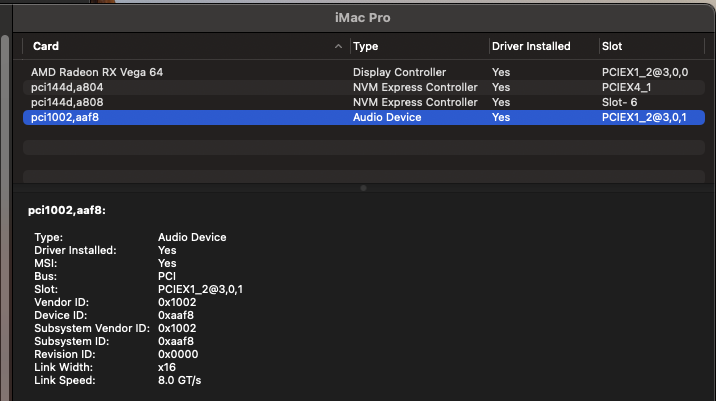
Task: Click the Slot- 6 slot cell
Action: (619, 102)
